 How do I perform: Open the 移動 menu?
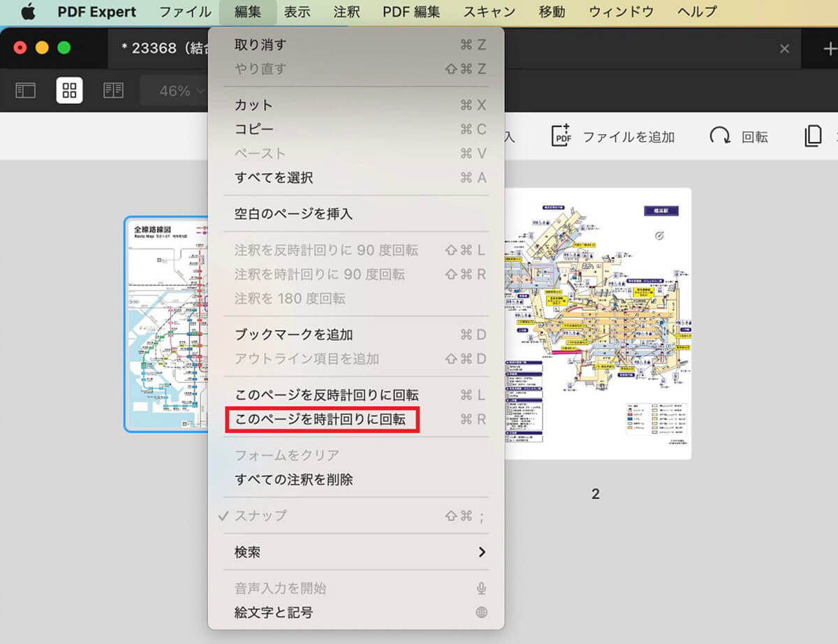(552, 12)
